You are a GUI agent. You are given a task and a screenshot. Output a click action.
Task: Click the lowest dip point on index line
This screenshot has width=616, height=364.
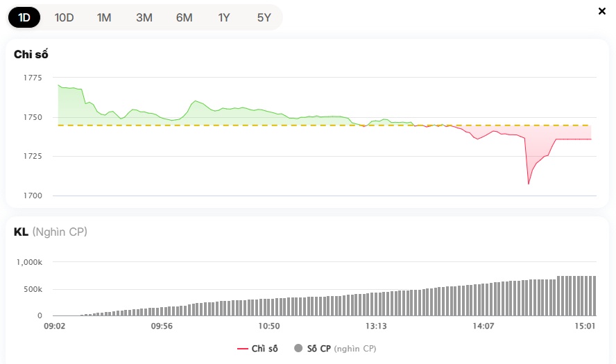(529, 184)
